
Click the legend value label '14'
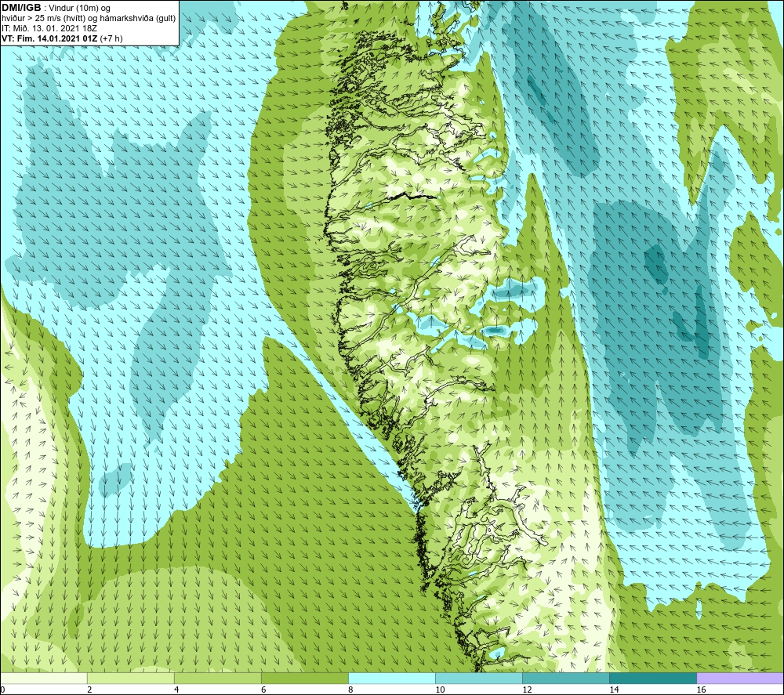(614, 690)
